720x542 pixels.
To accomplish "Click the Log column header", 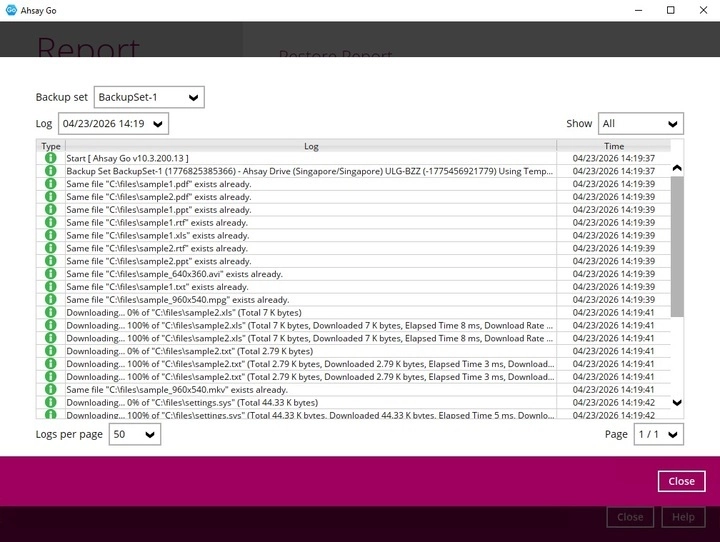I will click(311, 146).
